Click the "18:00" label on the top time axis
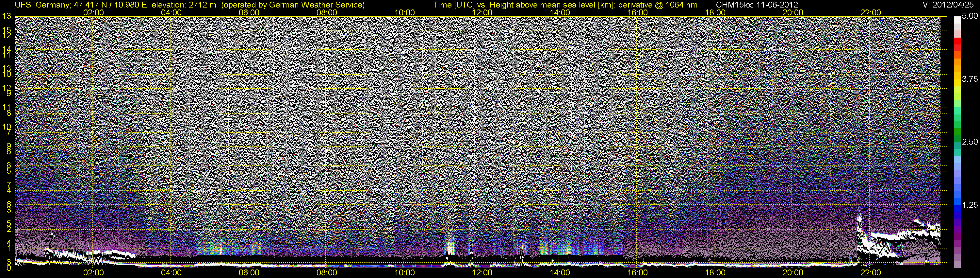980x278 pixels. (x=715, y=12)
